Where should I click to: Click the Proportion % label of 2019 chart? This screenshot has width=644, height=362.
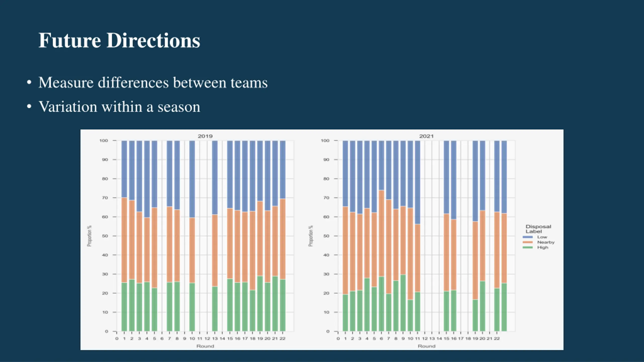(x=89, y=236)
